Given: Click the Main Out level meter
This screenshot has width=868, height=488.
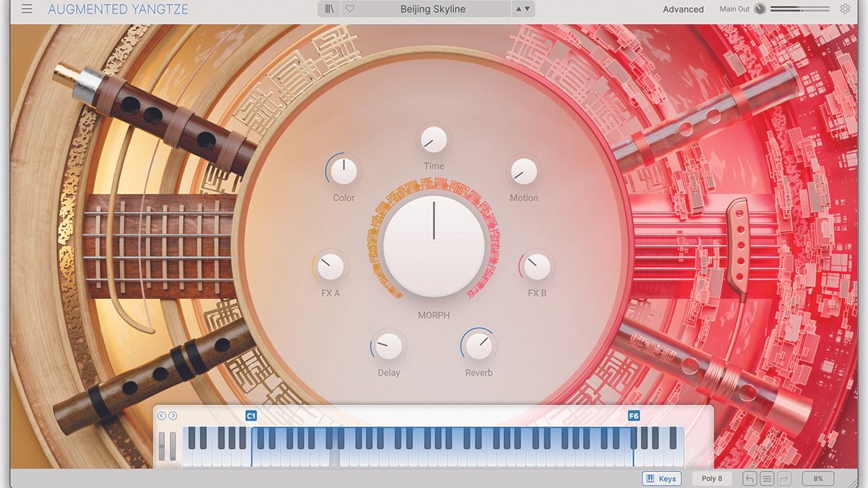Looking at the screenshot, I should coord(800,9).
